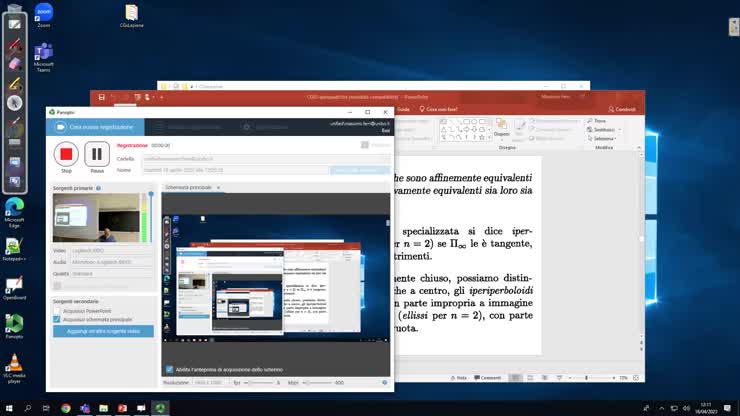The width and height of the screenshot is (740, 416).
Task: Open the OpenBoard desktop shortcut
Action: pyautogui.click(x=14, y=283)
